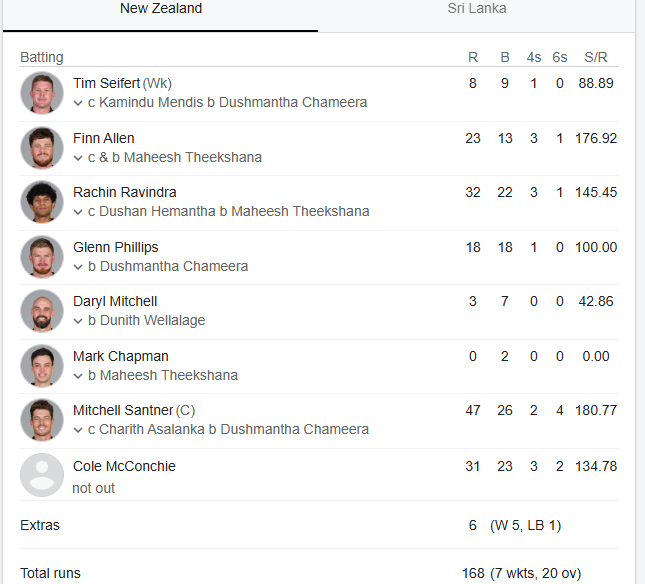645x584 pixels.
Task: Expand Rachin Ravindra's dismissal chevron
Action: 78,212
